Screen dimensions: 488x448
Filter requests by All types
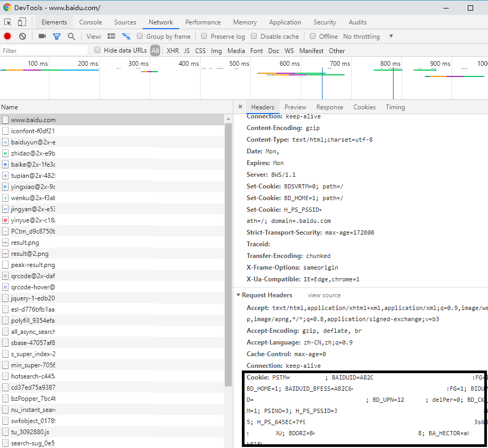point(155,50)
